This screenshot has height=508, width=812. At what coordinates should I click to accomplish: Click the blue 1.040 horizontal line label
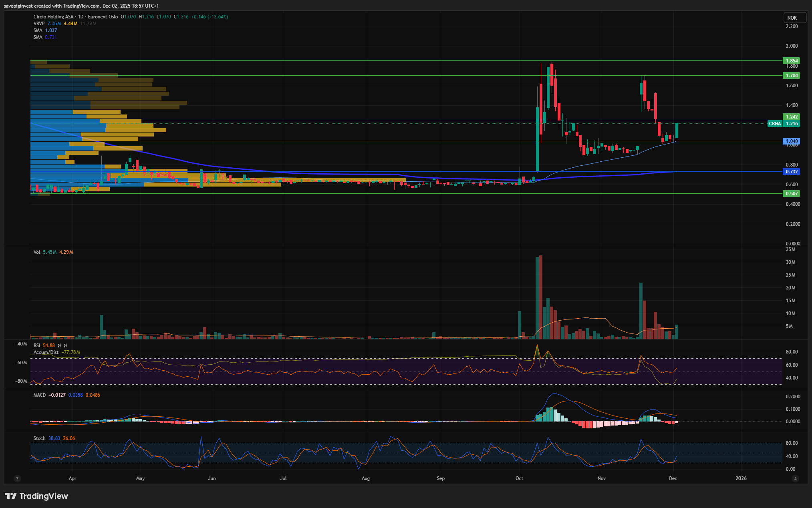pyautogui.click(x=791, y=141)
